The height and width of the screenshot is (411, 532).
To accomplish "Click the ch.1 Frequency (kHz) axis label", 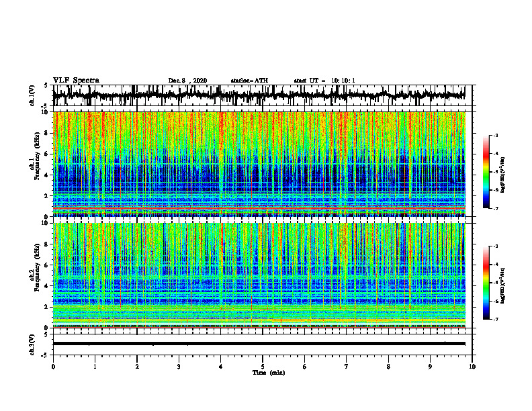I will (35, 154).
